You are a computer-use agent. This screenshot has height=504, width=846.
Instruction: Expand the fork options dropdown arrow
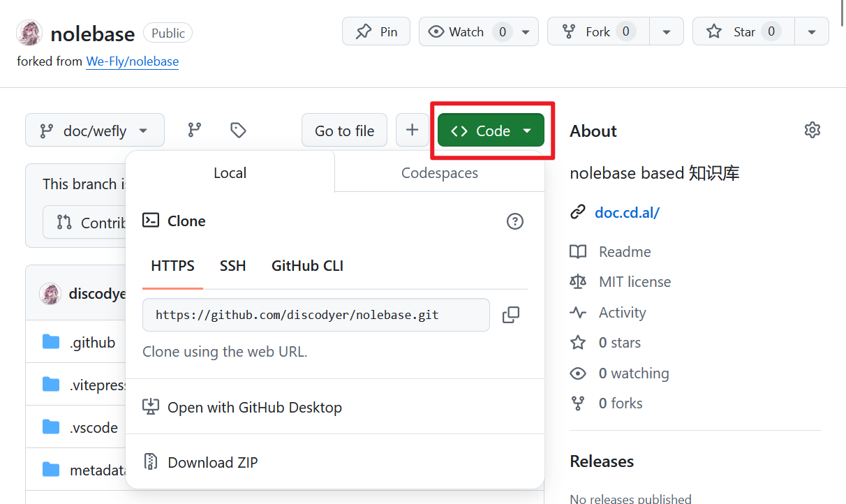tap(667, 31)
